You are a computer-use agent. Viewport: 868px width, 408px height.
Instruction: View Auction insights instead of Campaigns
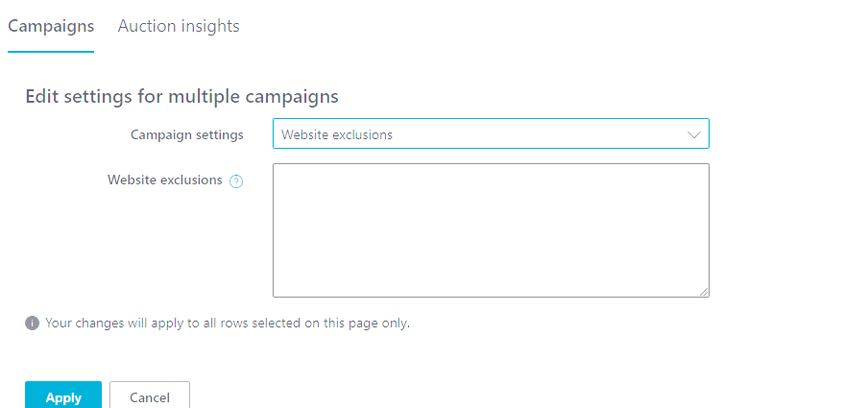(179, 26)
